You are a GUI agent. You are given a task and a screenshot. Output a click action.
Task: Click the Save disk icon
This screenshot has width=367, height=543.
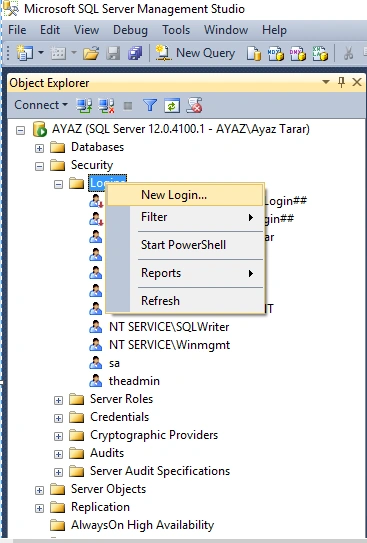pos(113,54)
